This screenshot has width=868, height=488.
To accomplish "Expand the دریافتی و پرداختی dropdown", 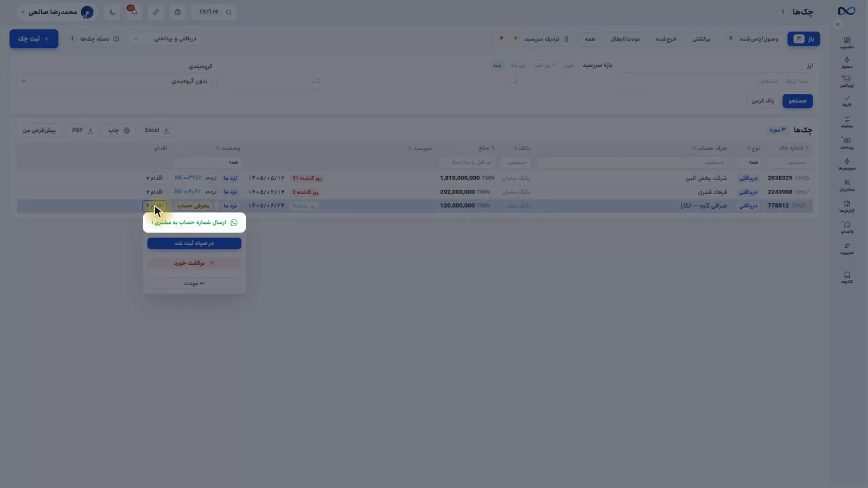I will click(x=165, y=39).
